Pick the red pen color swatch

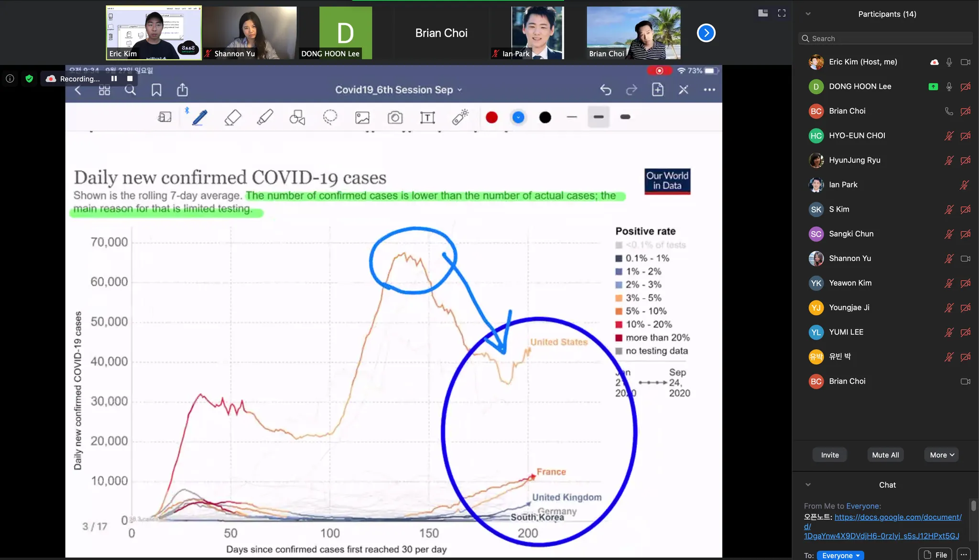coord(491,118)
